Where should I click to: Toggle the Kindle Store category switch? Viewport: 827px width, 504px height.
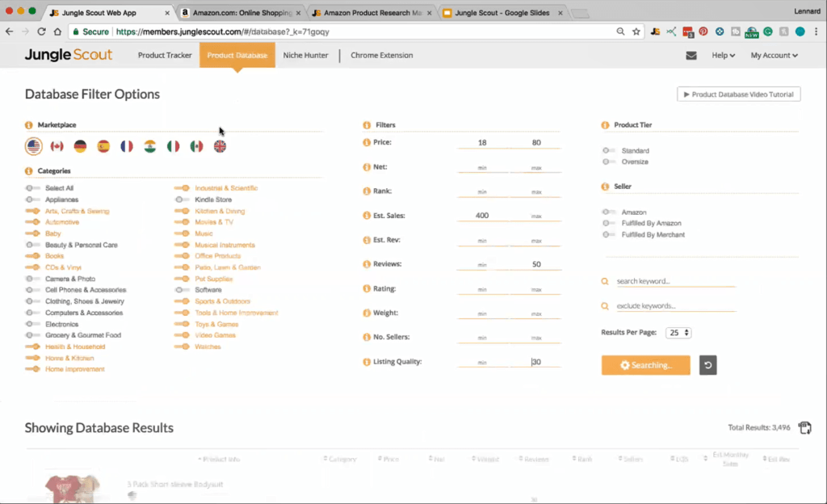pos(182,199)
